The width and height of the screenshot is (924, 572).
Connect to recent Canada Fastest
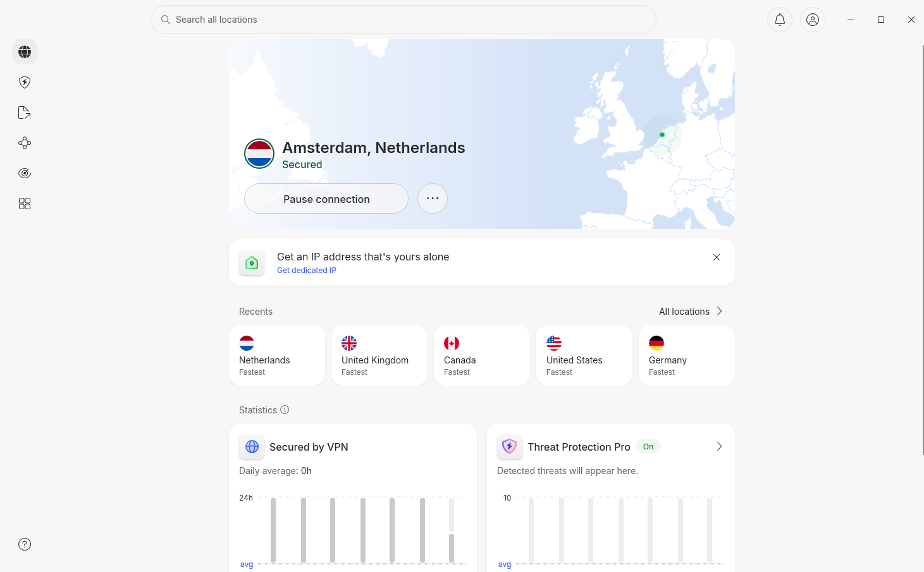click(482, 355)
